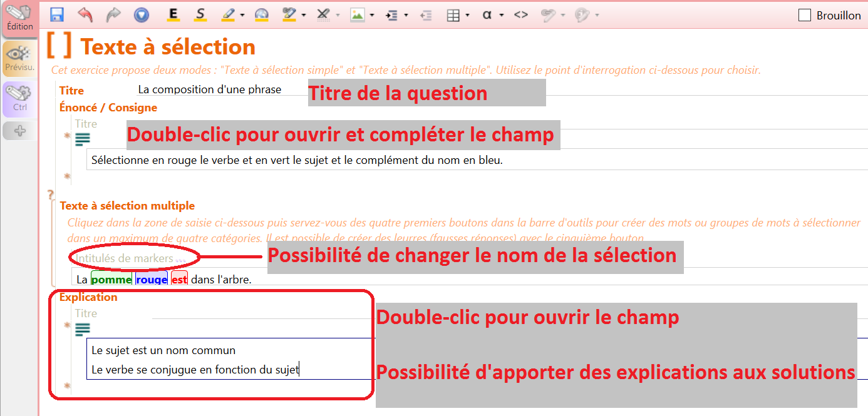Click the paragraph icon under Explication
Image resolution: width=868 pixels, height=416 pixels.
(83, 329)
